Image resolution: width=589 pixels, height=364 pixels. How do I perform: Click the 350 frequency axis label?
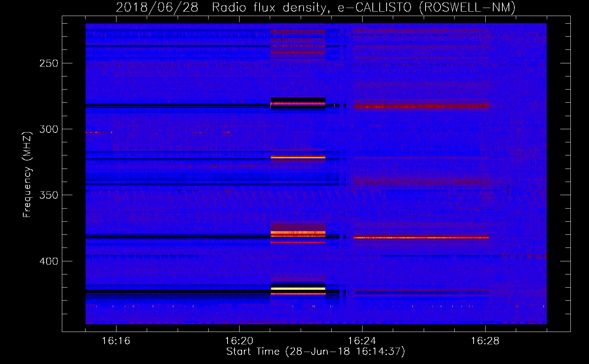[49, 195]
